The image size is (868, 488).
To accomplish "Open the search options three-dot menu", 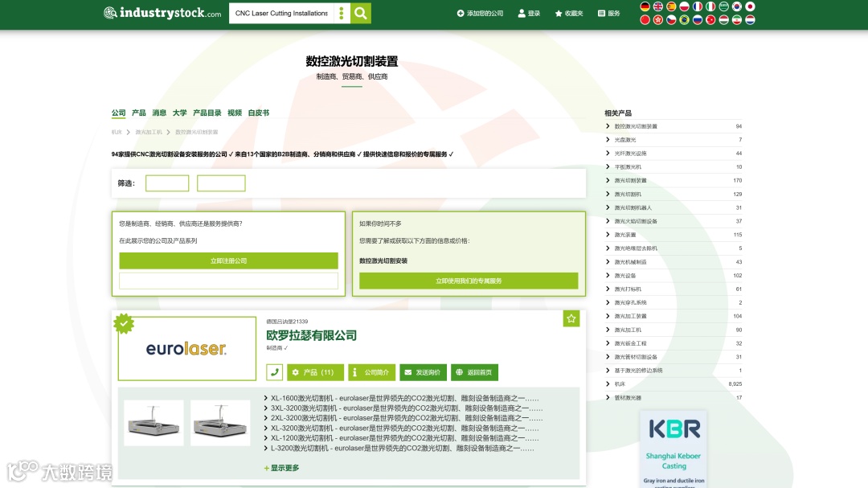I will [x=342, y=13].
